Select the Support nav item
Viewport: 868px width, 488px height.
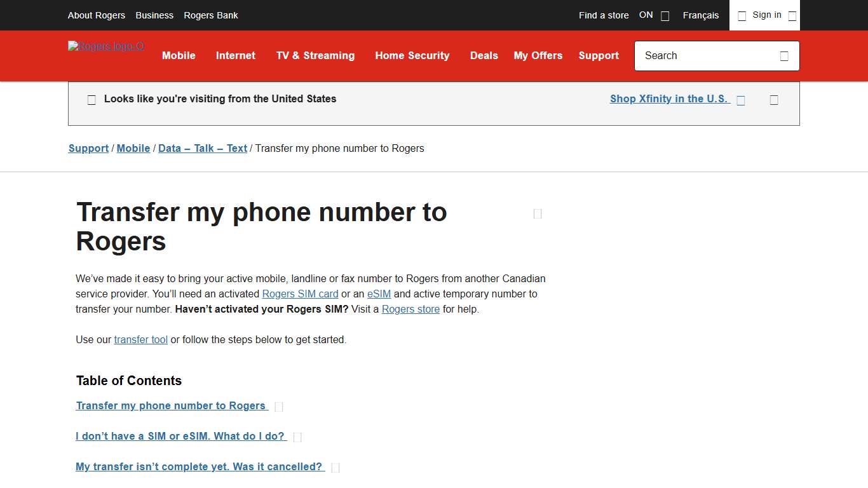click(x=599, y=56)
